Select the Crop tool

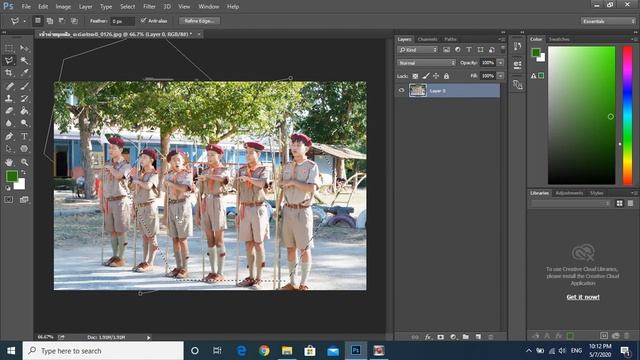(9, 73)
